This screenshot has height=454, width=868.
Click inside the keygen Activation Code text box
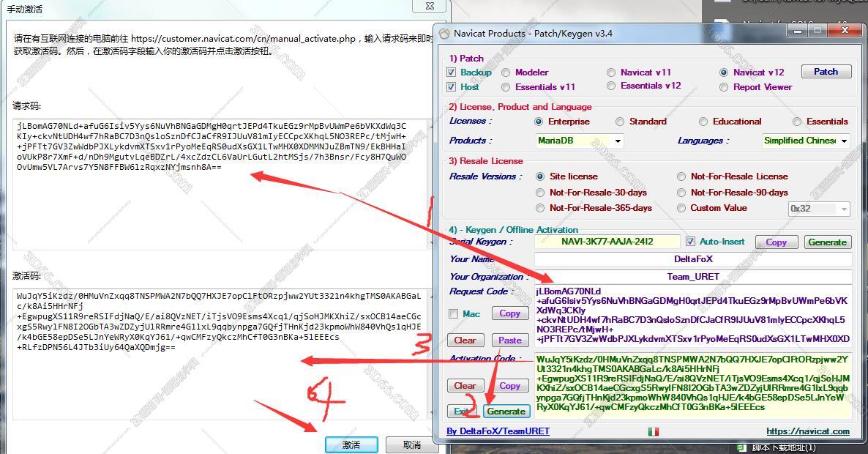(x=693, y=385)
